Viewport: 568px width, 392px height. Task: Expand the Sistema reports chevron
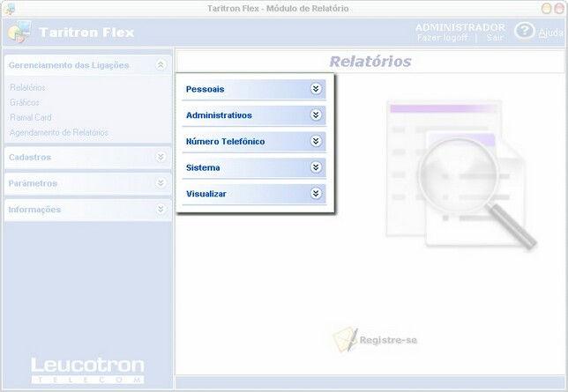(316, 167)
